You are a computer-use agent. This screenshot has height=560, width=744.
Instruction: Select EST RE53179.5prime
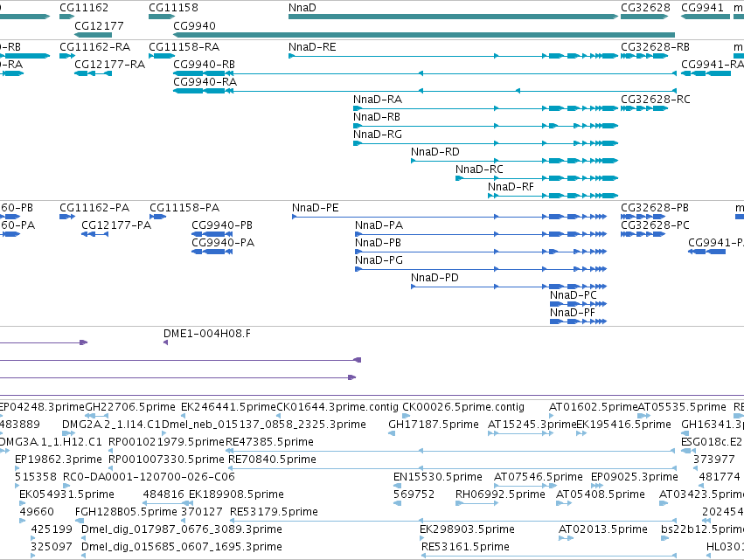coord(453,521)
